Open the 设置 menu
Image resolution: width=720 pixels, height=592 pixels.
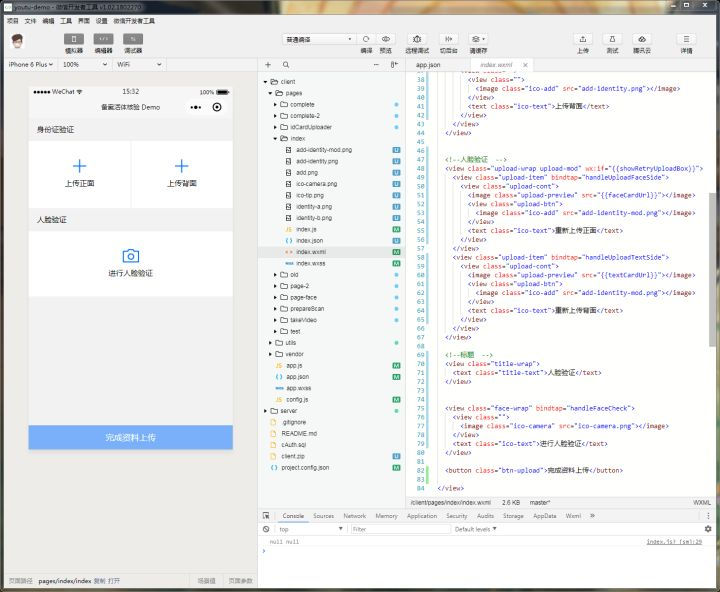(x=101, y=21)
